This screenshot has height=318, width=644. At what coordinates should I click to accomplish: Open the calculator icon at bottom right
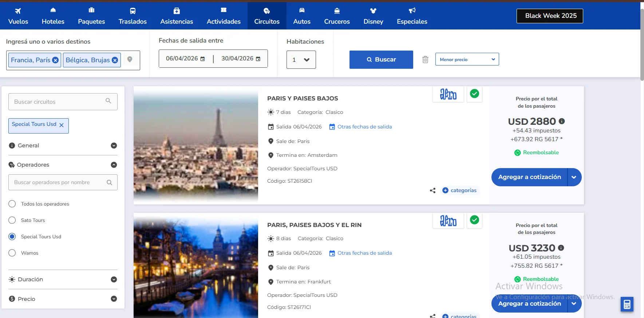(627, 305)
